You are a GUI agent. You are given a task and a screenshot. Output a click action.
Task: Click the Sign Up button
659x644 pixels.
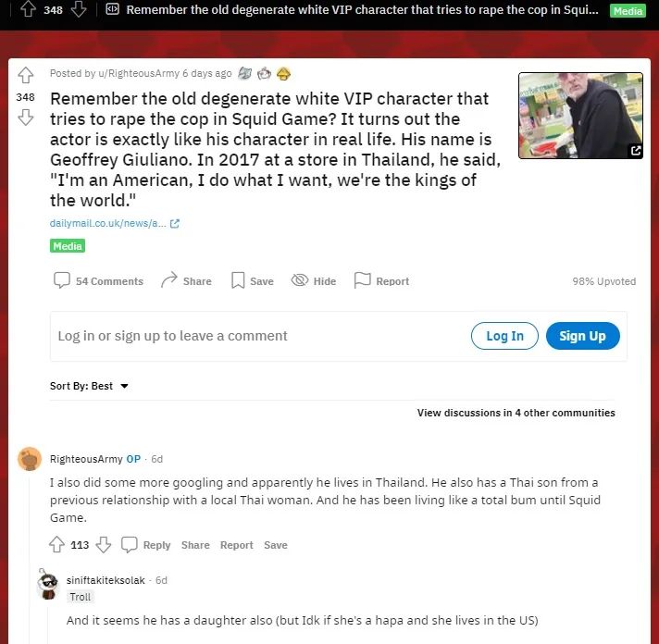pos(582,336)
